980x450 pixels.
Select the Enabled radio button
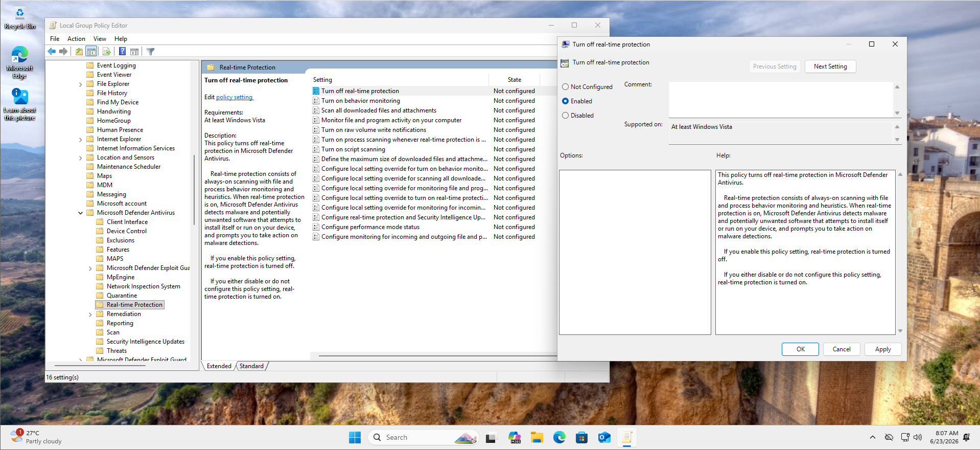(565, 101)
